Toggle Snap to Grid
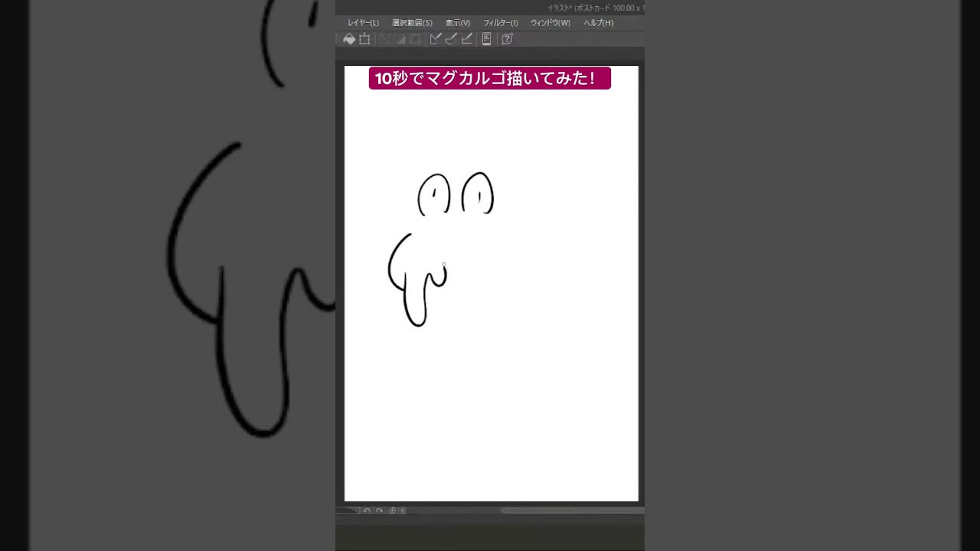 pos(466,39)
